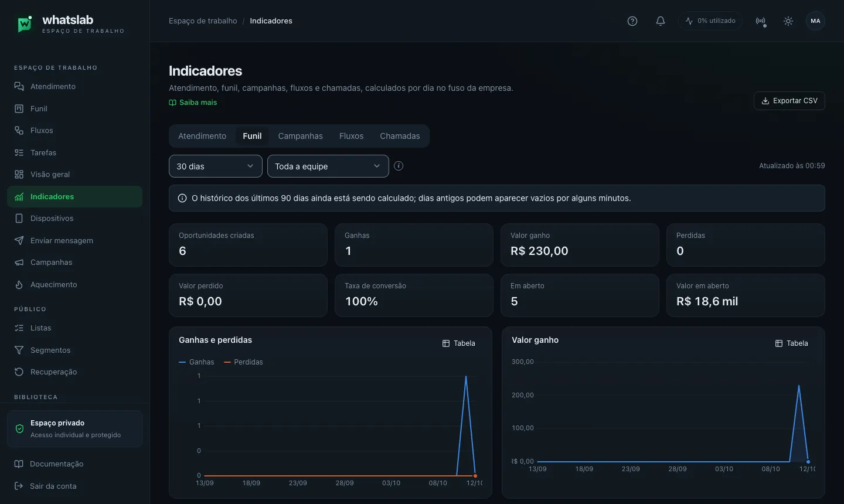
Task: Show Tabela view for Valor ganho chart
Action: point(792,343)
